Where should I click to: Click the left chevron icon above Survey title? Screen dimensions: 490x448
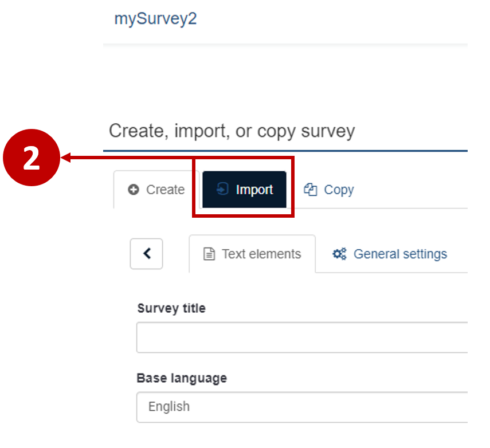coord(146,253)
